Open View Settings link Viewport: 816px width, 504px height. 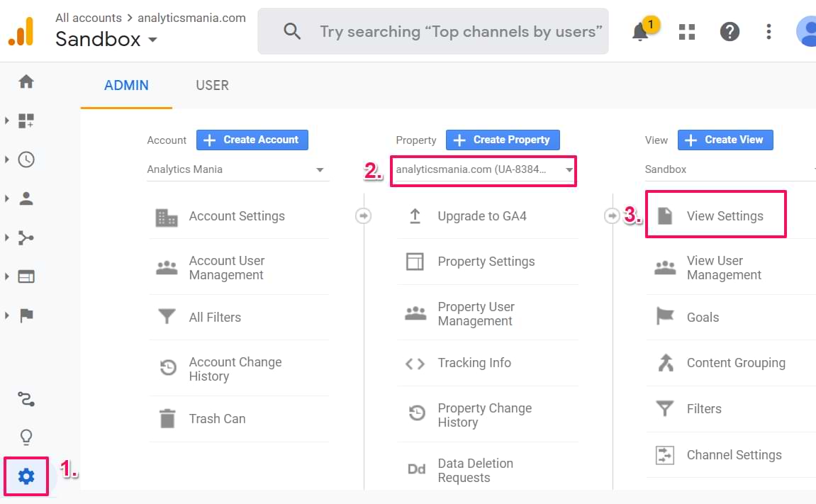click(725, 216)
